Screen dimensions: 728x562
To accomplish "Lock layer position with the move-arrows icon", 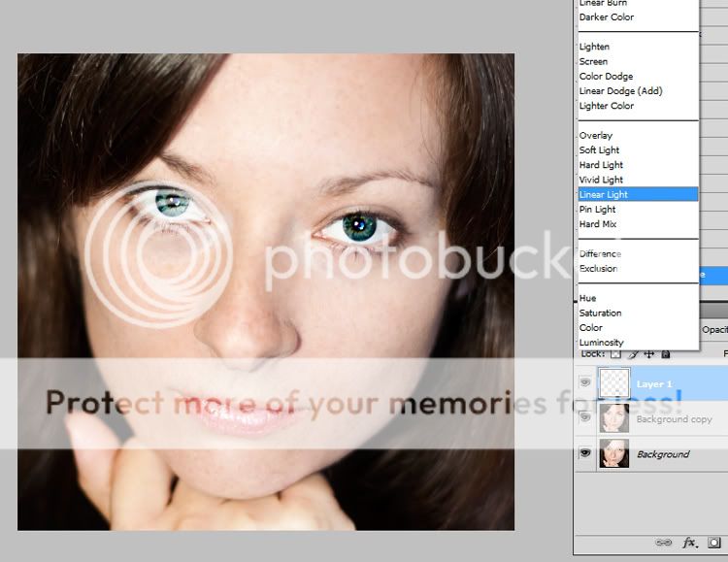I will 649,354.
